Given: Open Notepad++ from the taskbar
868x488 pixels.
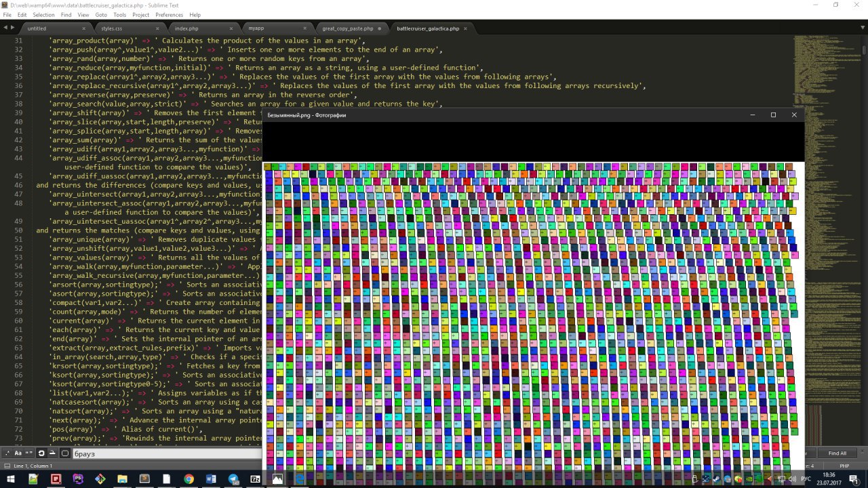Looking at the screenshot, I should tap(33, 479).
